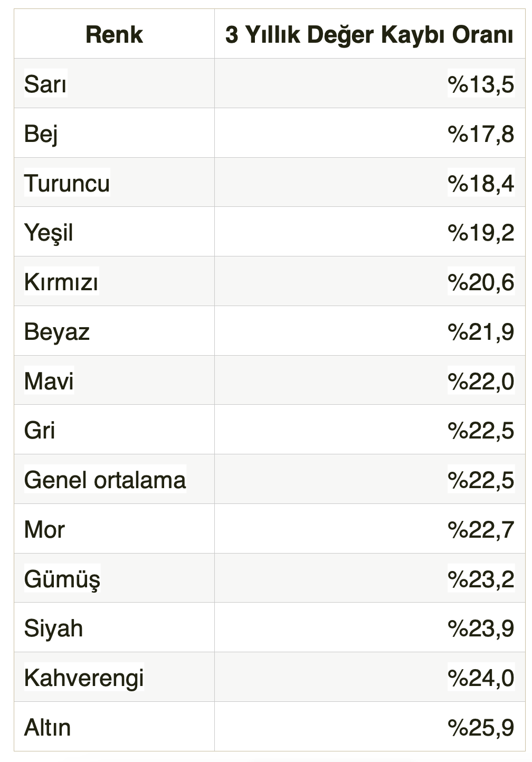Click the Yeşil row label

click(49, 232)
